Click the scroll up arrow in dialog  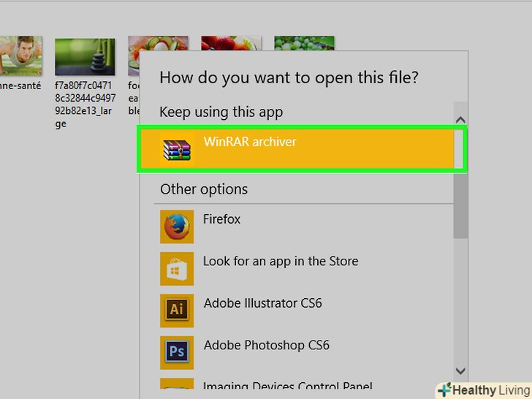pyautogui.click(x=460, y=120)
